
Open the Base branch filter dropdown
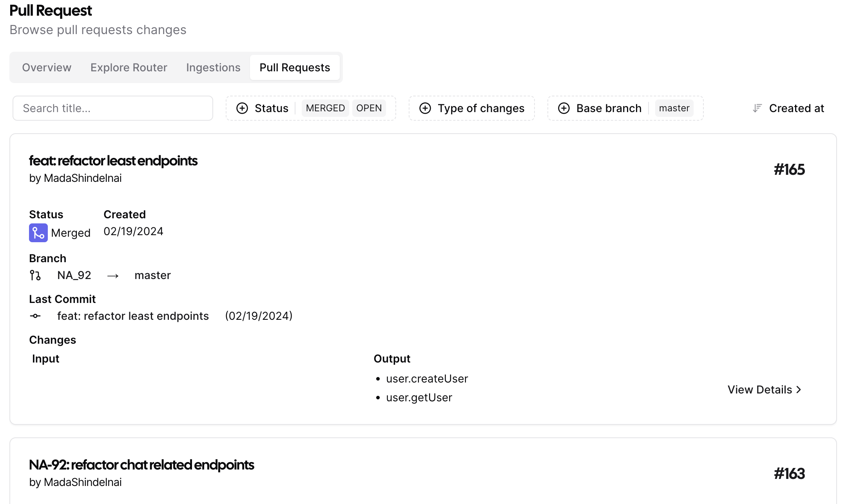point(609,108)
